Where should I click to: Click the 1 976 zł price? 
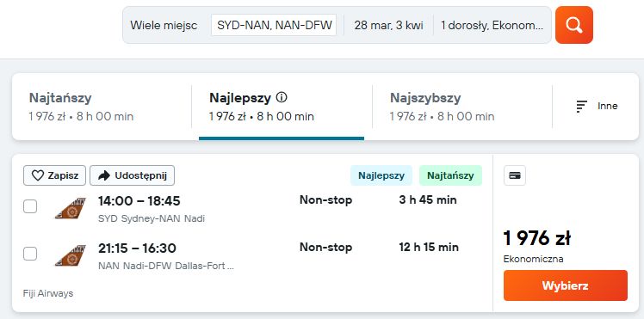coord(536,238)
